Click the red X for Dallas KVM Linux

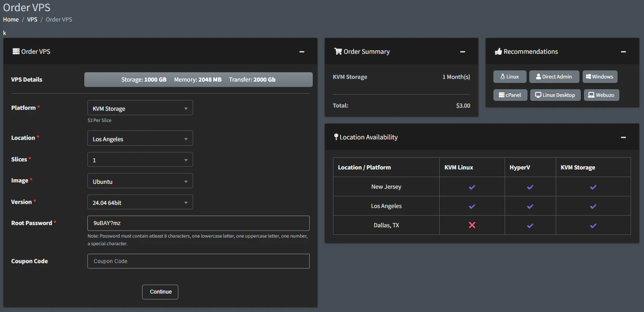point(472,225)
